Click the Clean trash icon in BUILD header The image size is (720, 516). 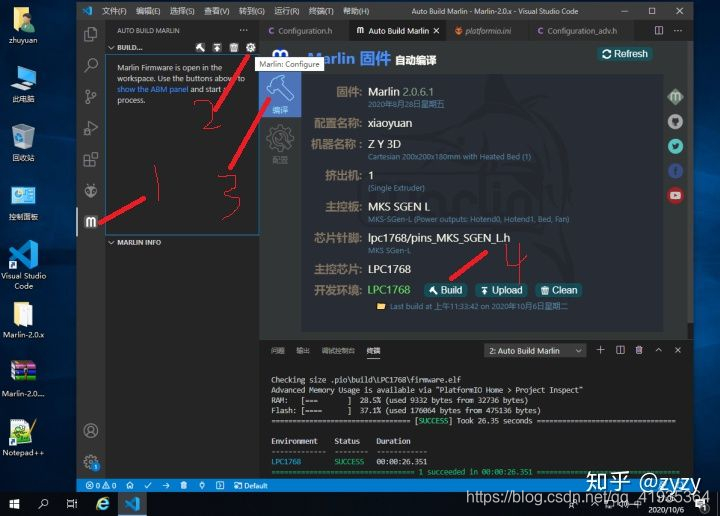tap(234, 47)
